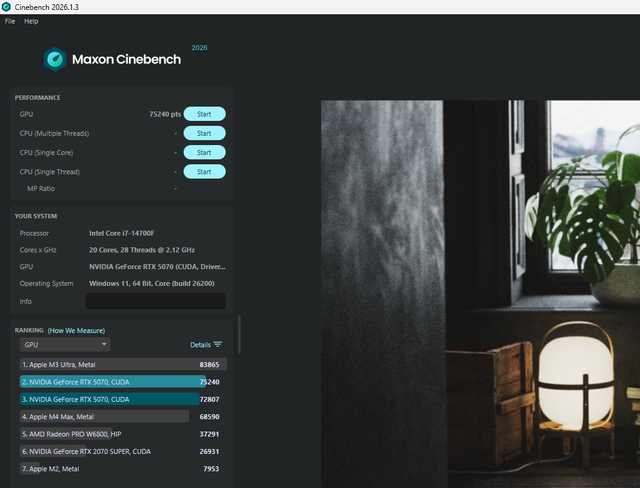The width and height of the screenshot is (640, 488).
Task: Click the Details filter icon
Action: (x=218, y=345)
